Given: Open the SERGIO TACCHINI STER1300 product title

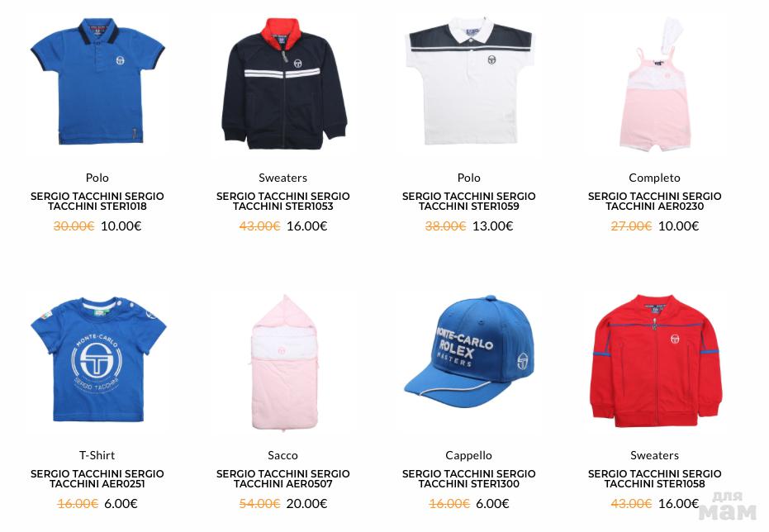Looking at the screenshot, I should [469, 478].
